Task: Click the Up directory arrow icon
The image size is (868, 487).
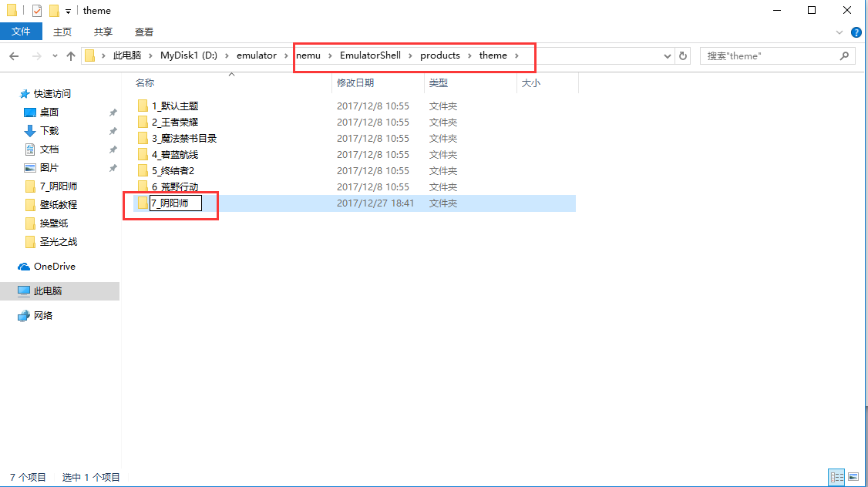Action: tap(71, 55)
